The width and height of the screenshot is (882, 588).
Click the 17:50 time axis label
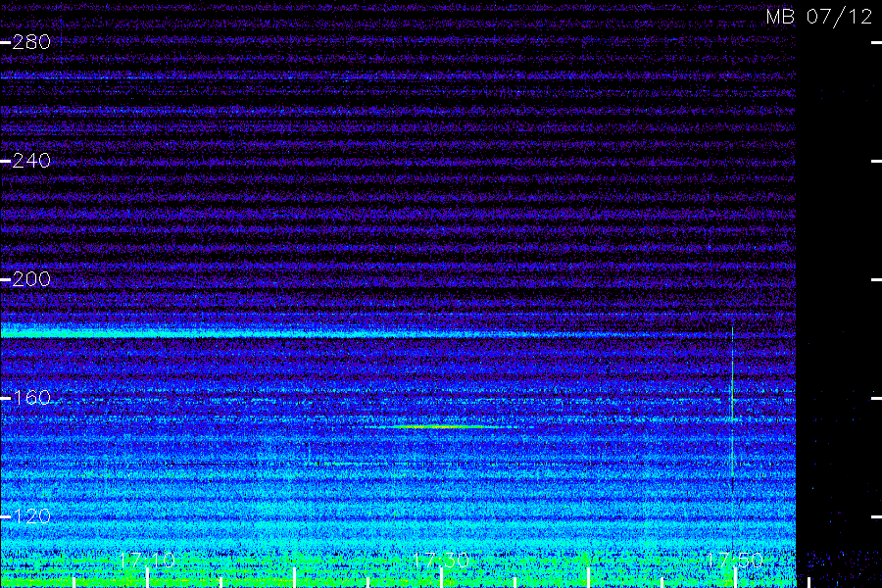pyautogui.click(x=735, y=560)
